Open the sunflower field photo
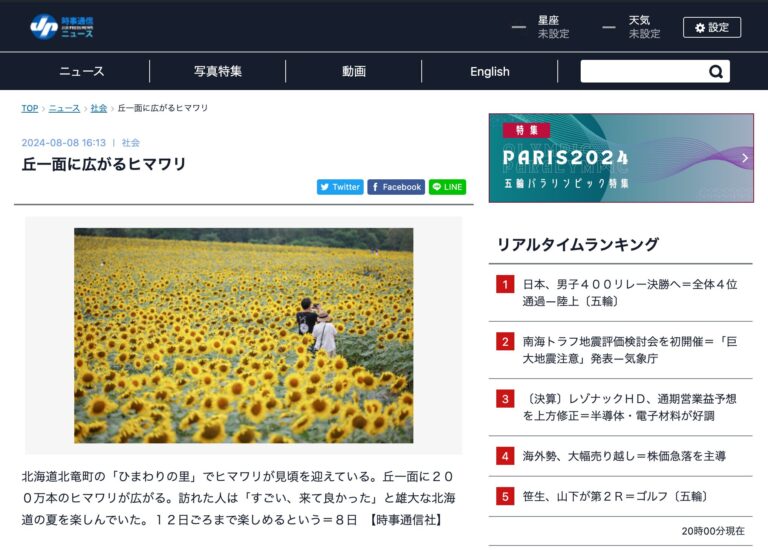 243,335
